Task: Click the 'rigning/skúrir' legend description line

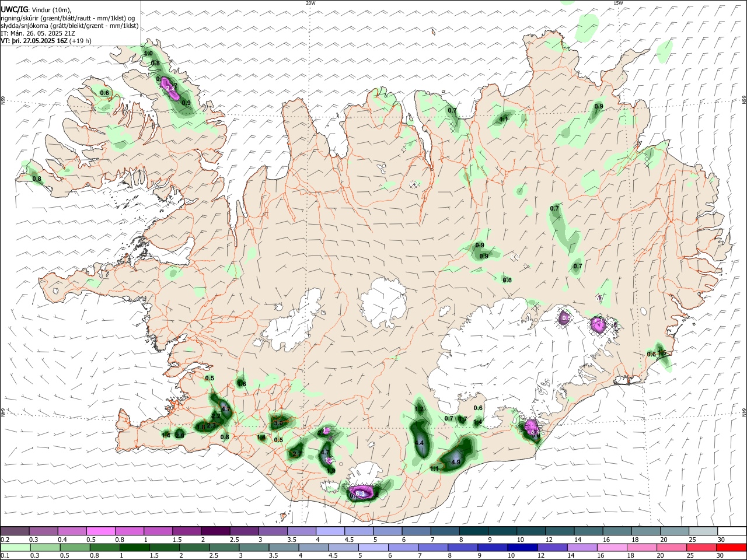Action: tap(68, 18)
